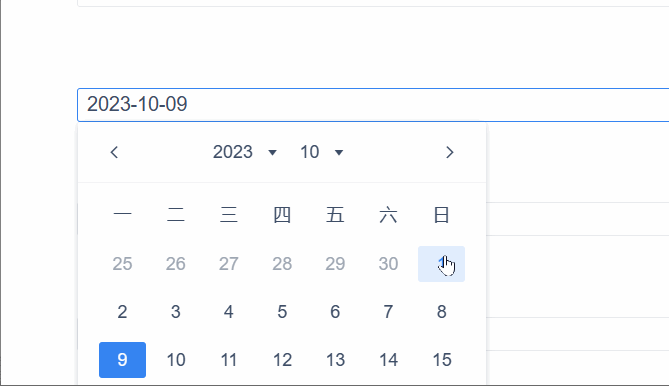Choose day 8 in Sunday column

[441, 312]
